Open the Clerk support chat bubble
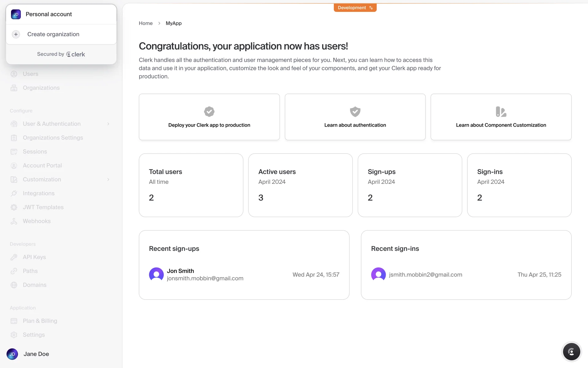This screenshot has height=368, width=588. [571, 351]
